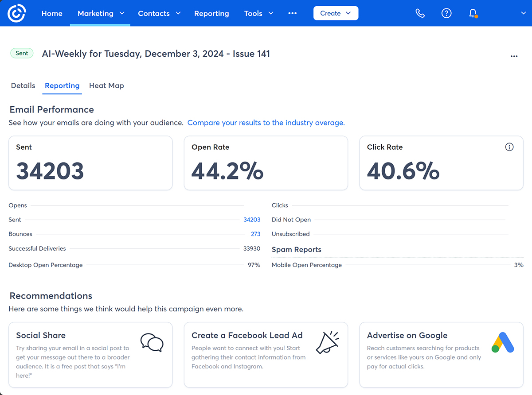The image size is (532, 395).
Task: Go to Reporting in the top navigation
Action: click(x=211, y=13)
